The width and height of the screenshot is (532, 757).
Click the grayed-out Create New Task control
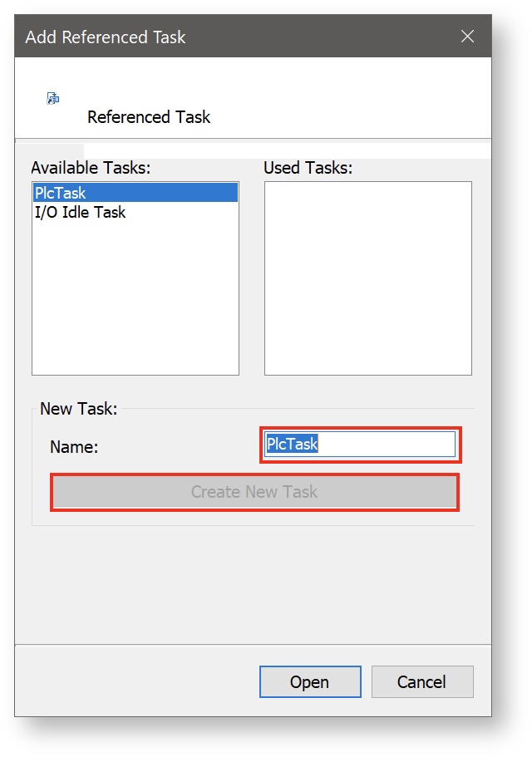(x=254, y=492)
